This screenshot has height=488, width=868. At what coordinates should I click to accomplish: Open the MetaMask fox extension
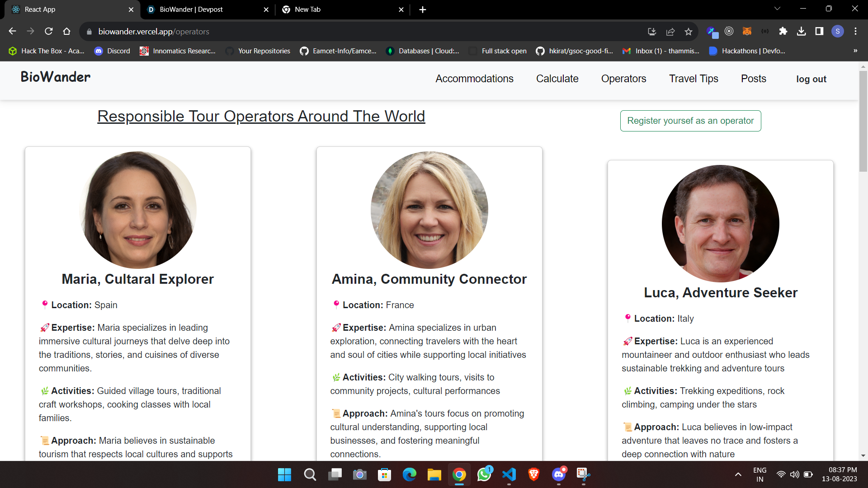point(747,31)
